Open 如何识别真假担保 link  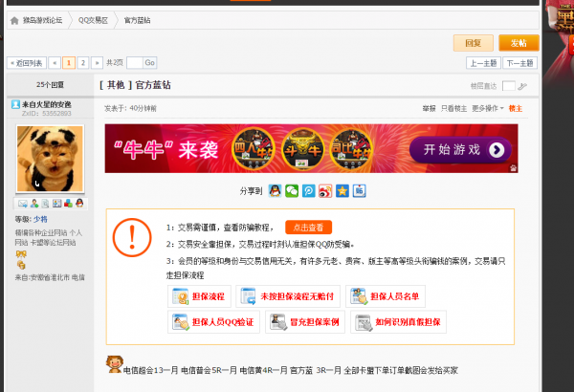(398, 322)
